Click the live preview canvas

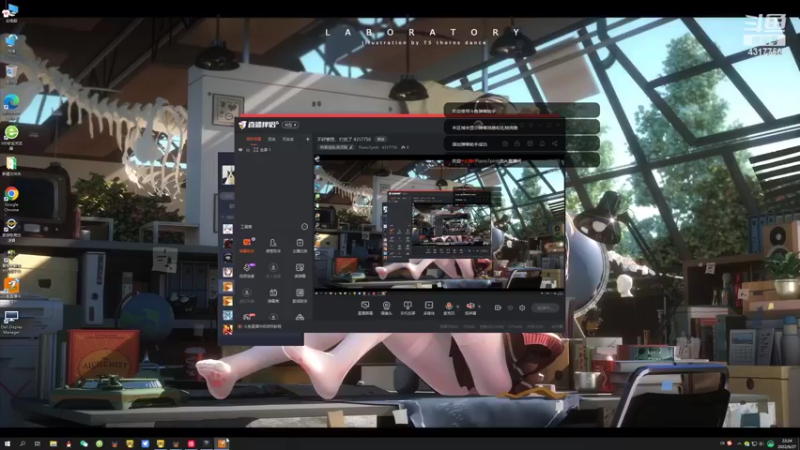point(439,224)
